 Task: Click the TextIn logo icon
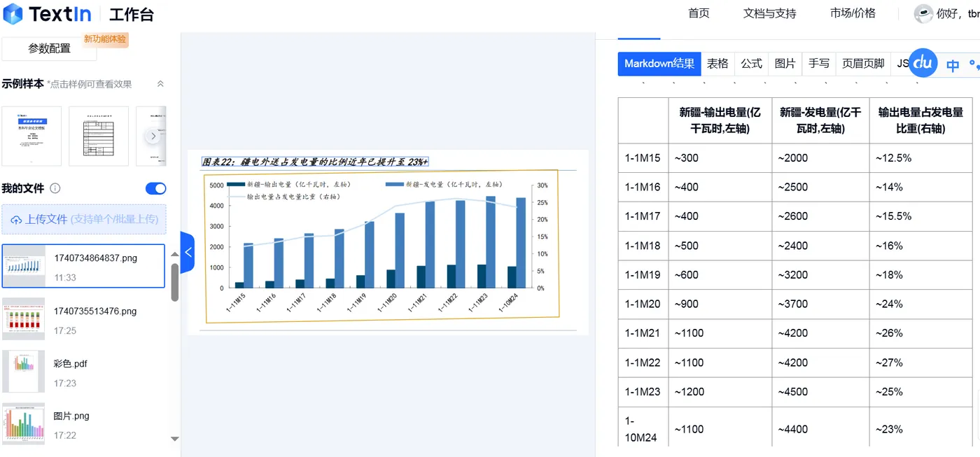(13, 13)
